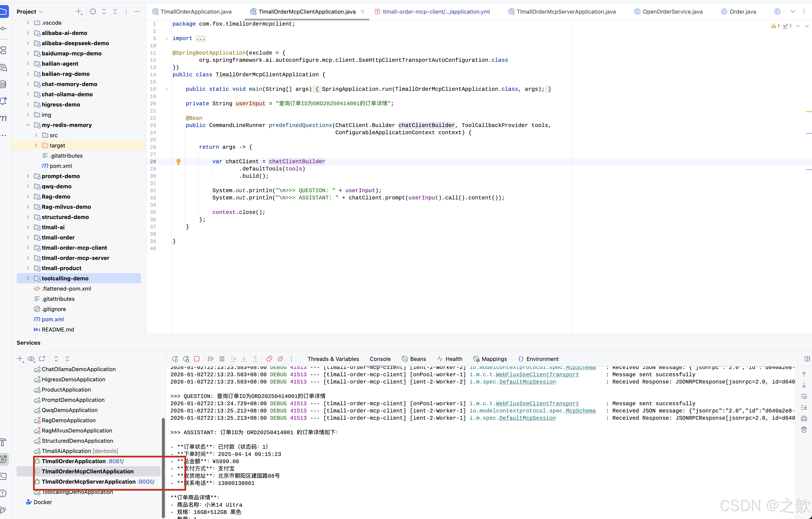The height and width of the screenshot is (519, 812).
Task: Click the Mute Breakpoints icon
Action: (x=280, y=359)
